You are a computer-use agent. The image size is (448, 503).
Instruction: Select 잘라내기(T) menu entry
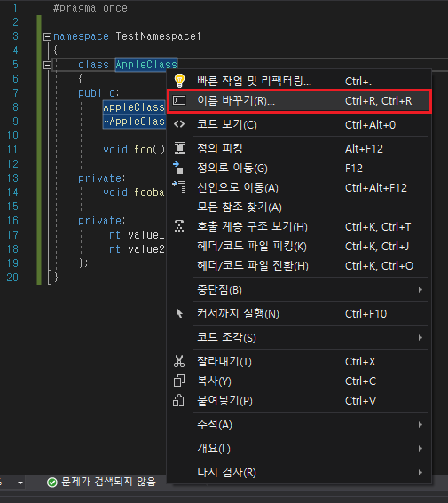pos(299,362)
